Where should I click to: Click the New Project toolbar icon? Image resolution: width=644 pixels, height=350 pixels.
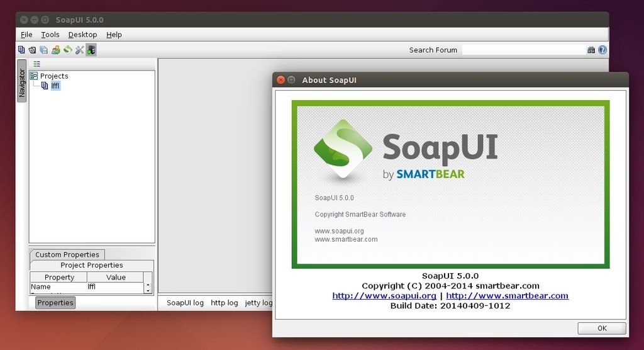(21, 50)
